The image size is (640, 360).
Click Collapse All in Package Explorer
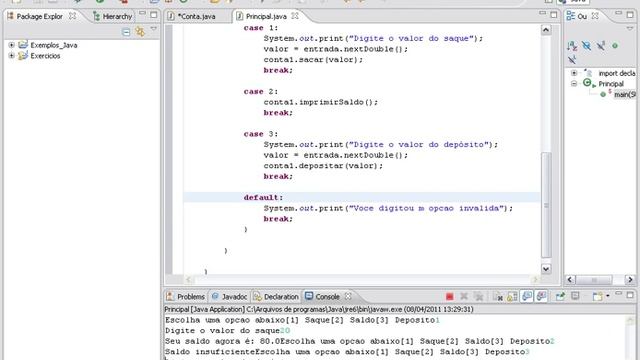126,32
